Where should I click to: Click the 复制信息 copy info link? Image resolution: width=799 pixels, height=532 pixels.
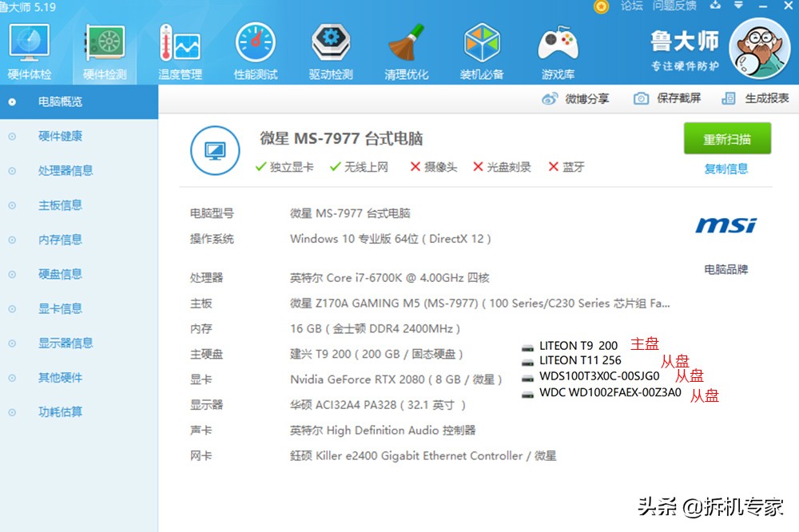click(x=725, y=169)
